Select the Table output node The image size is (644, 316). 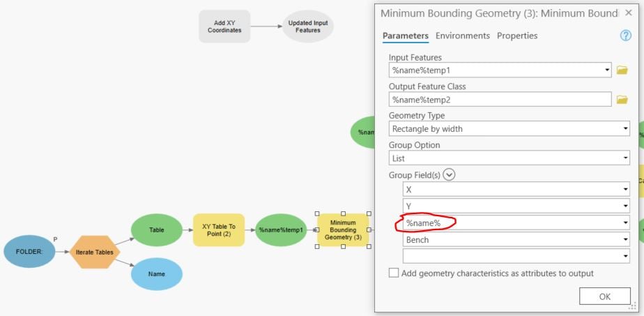(157, 230)
